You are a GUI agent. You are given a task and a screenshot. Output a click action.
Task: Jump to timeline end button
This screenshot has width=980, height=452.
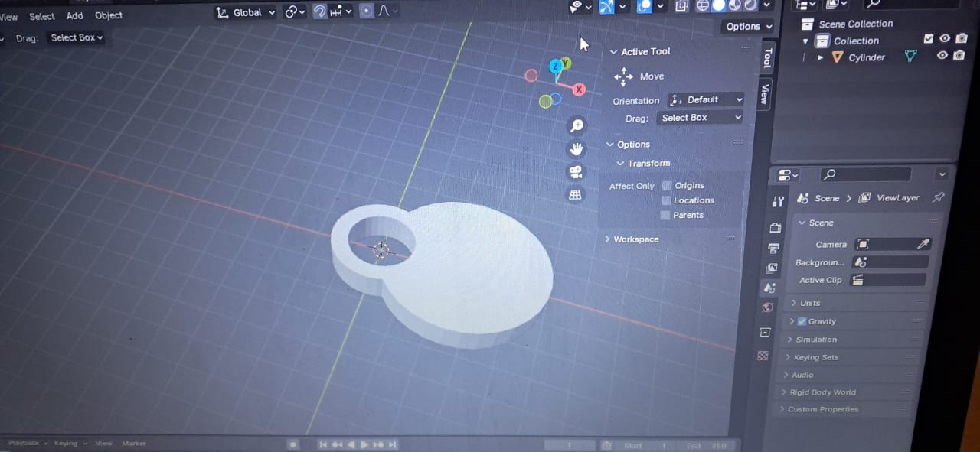click(x=392, y=444)
